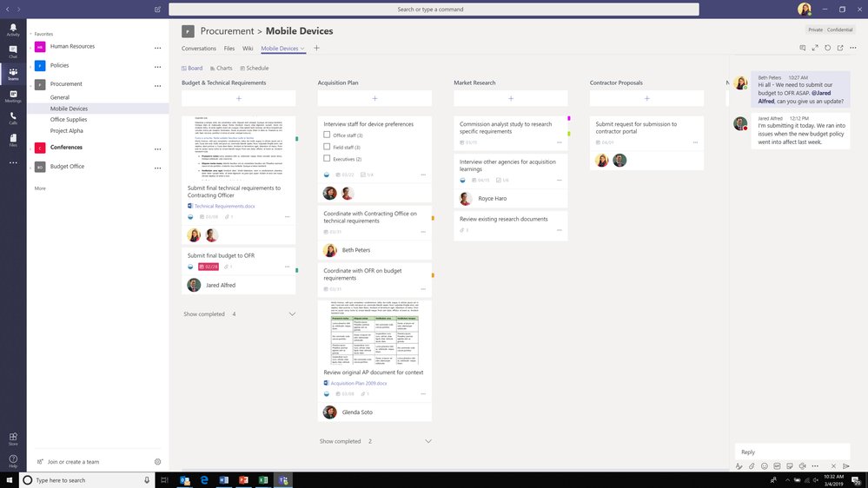The width and height of the screenshot is (868, 488).
Task: Click pink label on Commission analyst study card
Action: pos(569,118)
